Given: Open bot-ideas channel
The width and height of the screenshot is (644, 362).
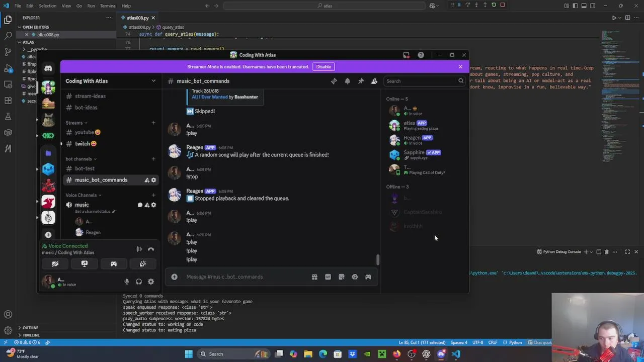Looking at the screenshot, I should click(x=110, y=108).
